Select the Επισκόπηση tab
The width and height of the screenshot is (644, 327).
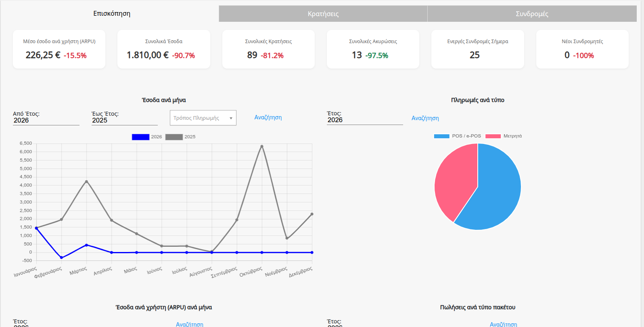[x=112, y=14]
